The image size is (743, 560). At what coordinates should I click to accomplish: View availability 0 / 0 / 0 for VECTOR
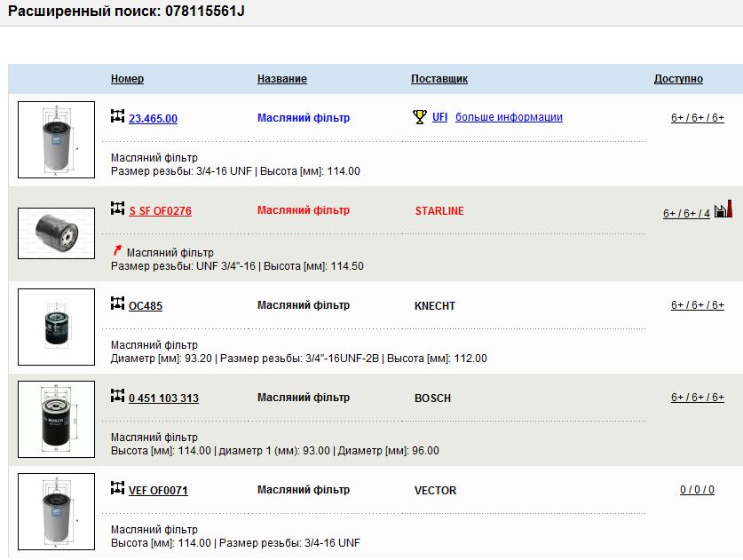[x=697, y=490]
